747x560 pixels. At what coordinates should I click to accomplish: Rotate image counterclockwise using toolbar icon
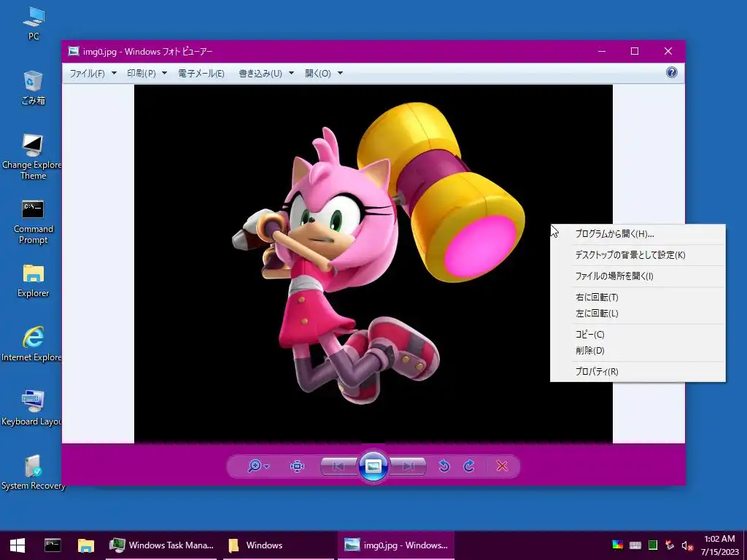[x=444, y=466]
